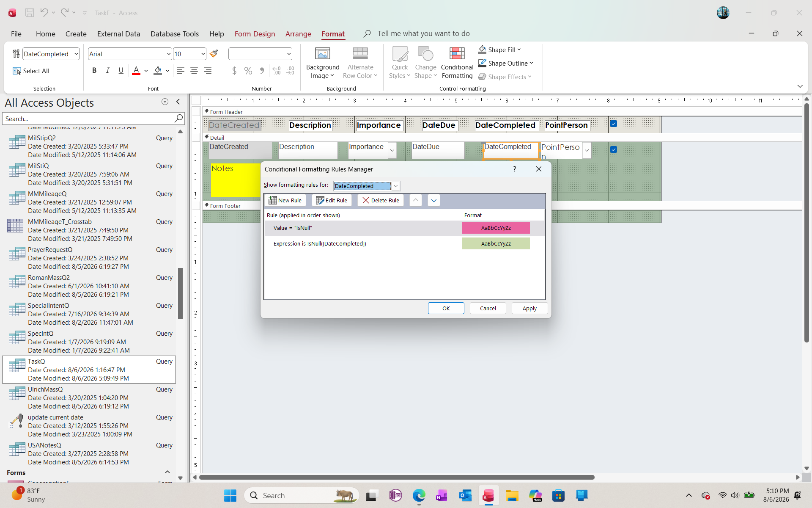Click the Apply button
Screen dimensions: 812x508
(x=529, y=308)
